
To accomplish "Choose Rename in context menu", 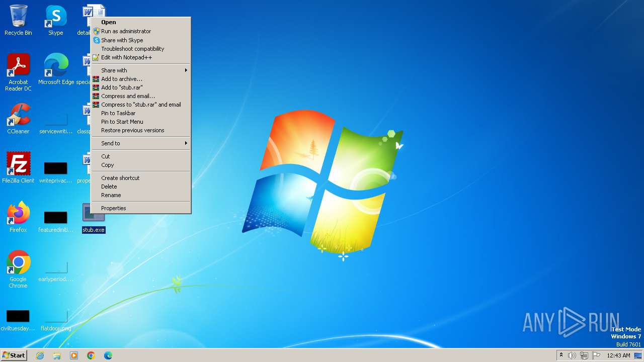I will (141, 195).
